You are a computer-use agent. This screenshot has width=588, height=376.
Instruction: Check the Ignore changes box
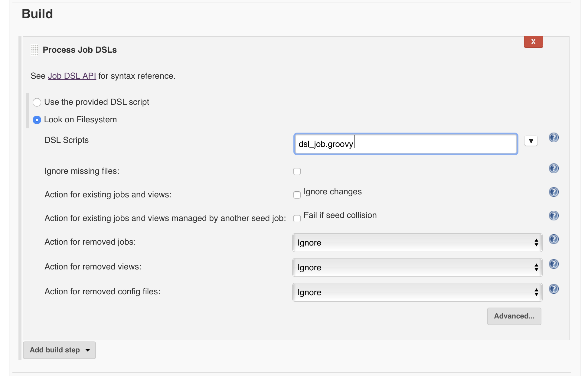pos(297,195)
